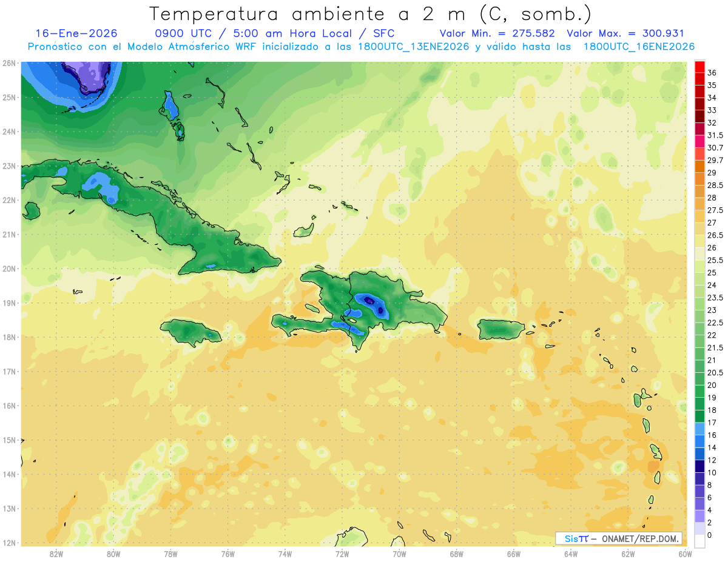This screenshot has height=562, width=728.
Task: Click the 26N latitude label
Action: tap(8, 63)
